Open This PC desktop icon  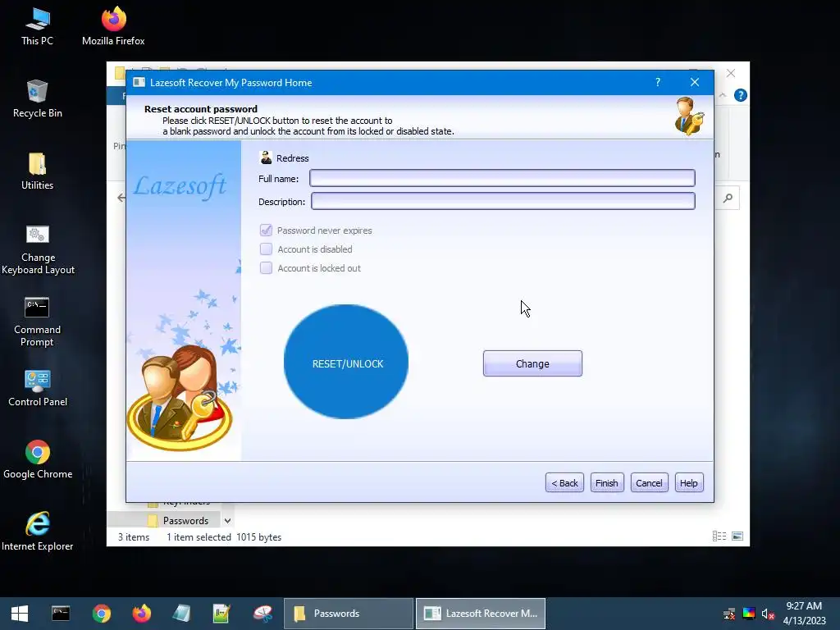(37, 27)
